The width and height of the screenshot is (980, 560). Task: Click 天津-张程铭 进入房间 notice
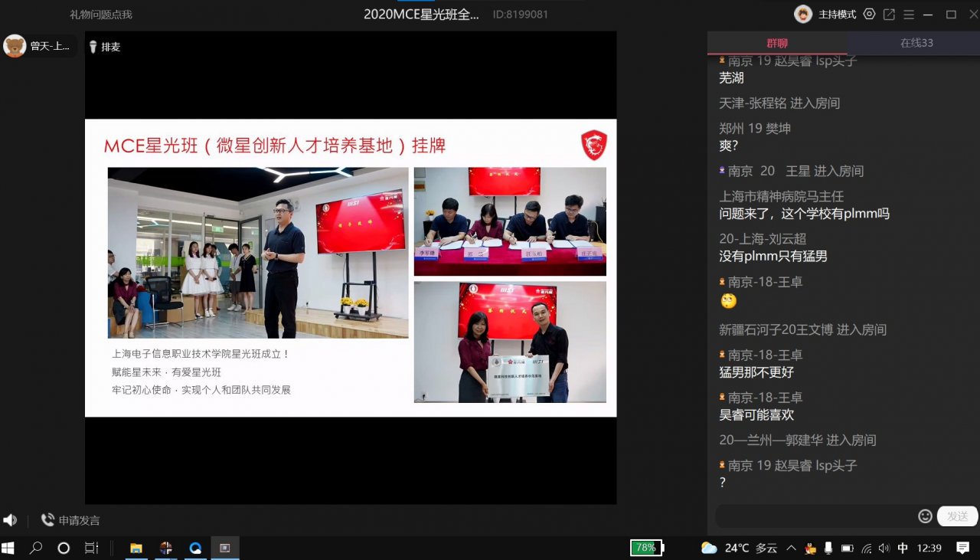click(779, 103)
